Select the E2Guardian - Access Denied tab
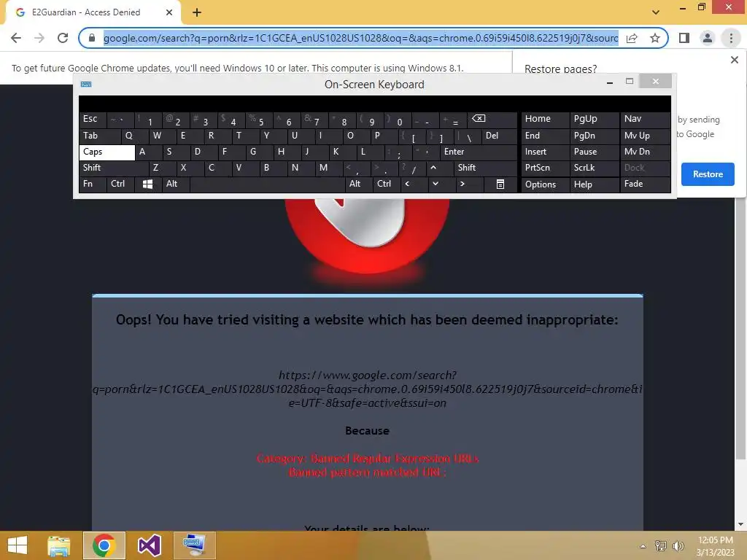 (93, 12)
